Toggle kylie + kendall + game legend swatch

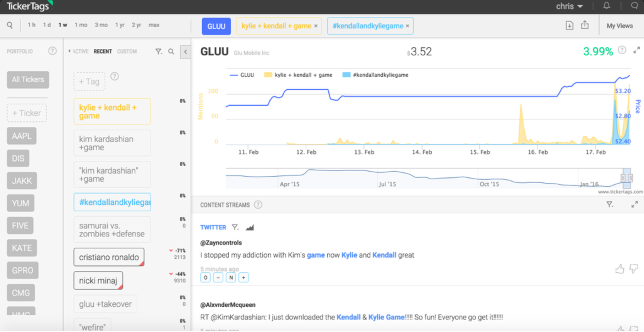(x=268, y=75)
